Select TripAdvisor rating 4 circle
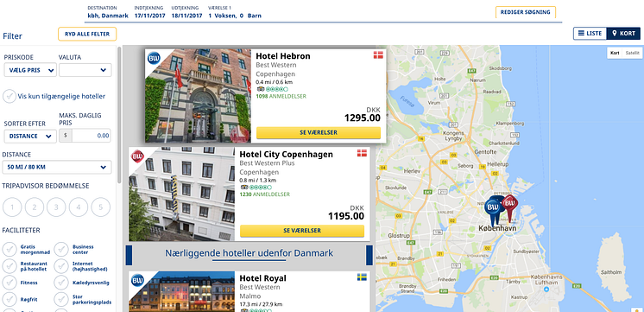 click(79, 207)
